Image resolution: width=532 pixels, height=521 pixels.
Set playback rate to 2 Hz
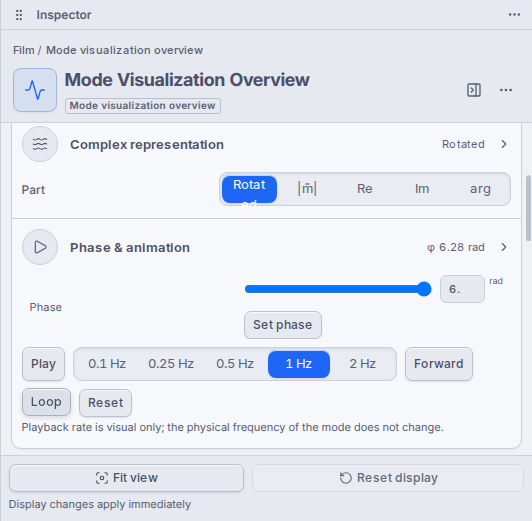tap(363, 364)
